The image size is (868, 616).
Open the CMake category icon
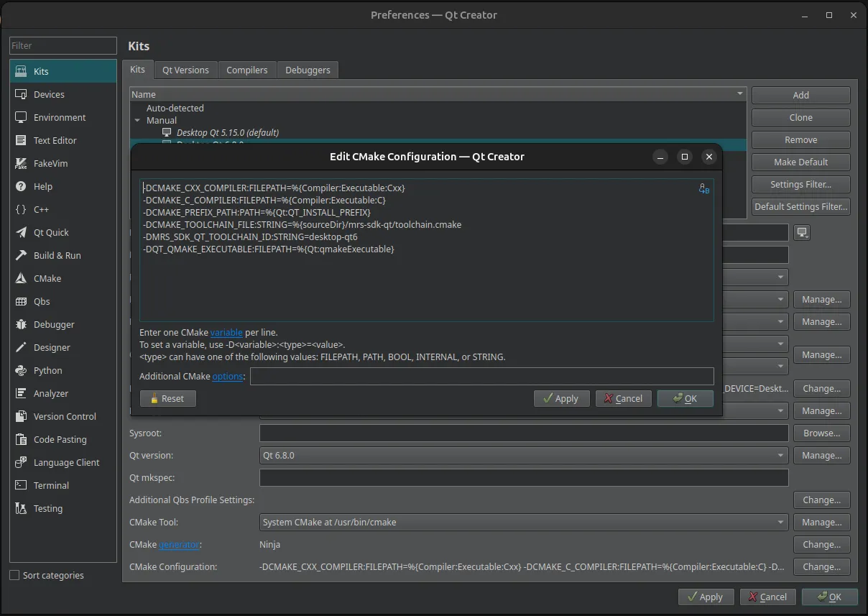[21, 278]
